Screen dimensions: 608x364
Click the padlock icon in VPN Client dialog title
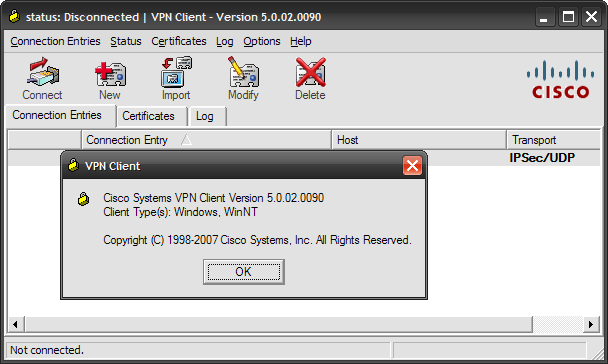pos(73,166)
